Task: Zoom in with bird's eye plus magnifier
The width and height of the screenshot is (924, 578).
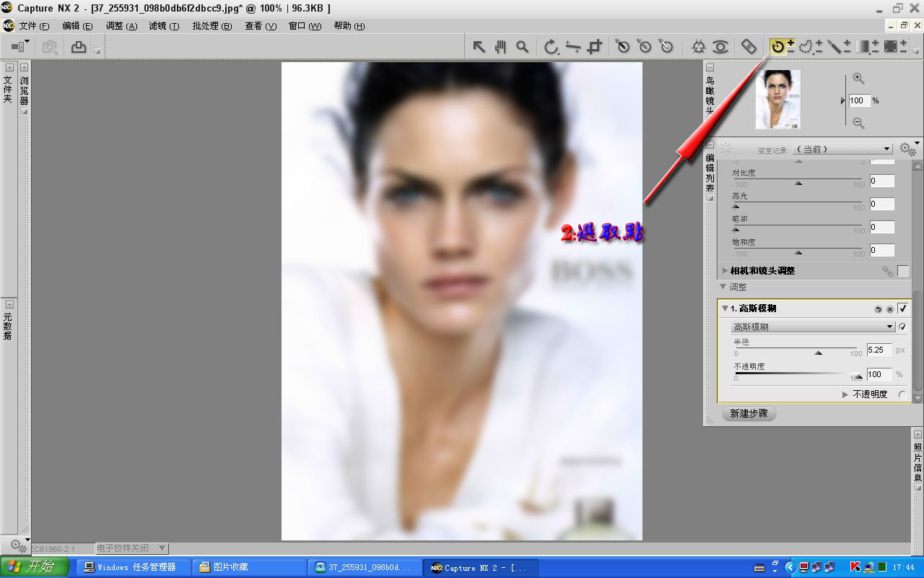Action: [858, 79]
